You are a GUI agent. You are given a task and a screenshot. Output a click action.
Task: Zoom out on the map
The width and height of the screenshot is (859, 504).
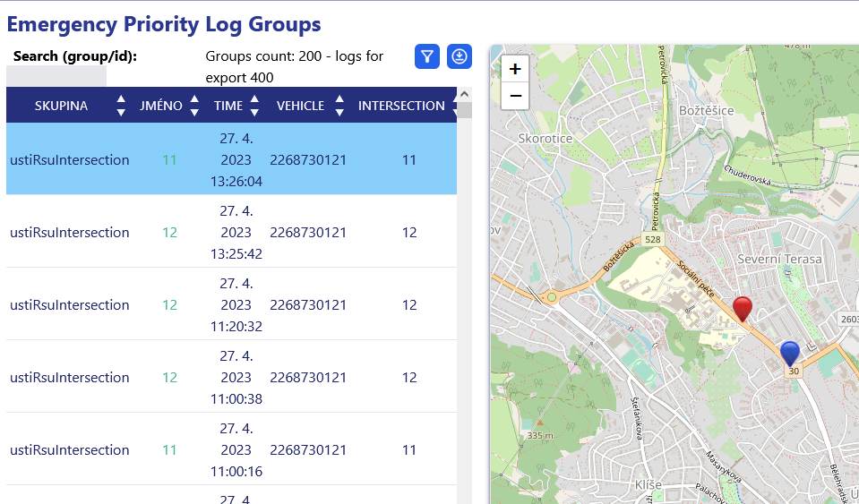515,96
